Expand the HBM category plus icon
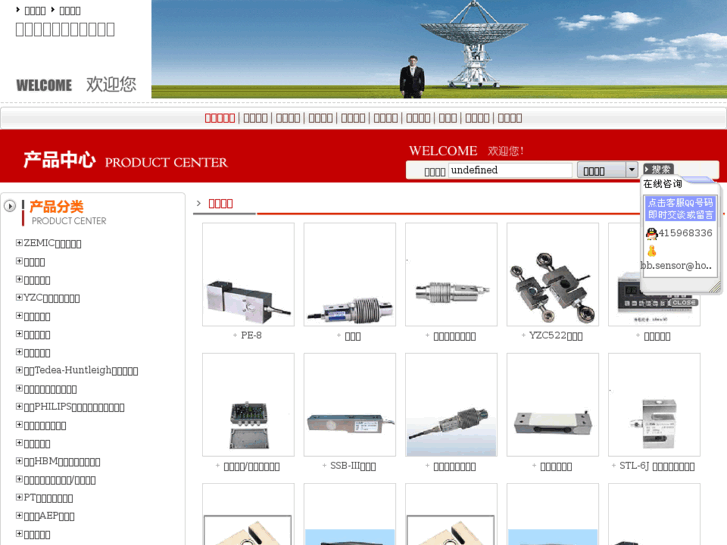The width and height of the screenshot is (727, 545). click(19, 461)
